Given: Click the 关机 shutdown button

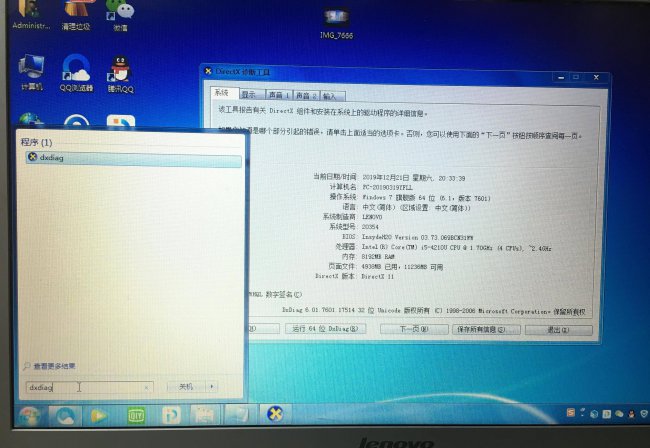Looking at the screenshot, I should (x=186, y=387).
